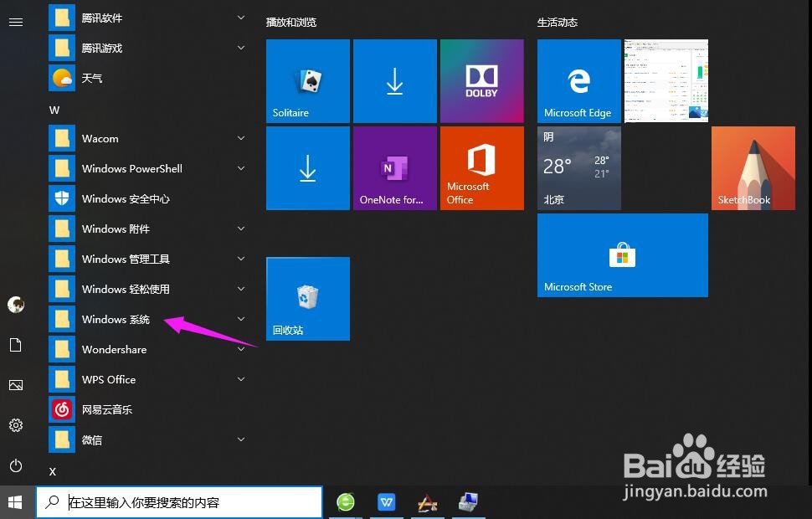Viewport: 812px width, 519px height.
Task: Click the W letter section header
Action: (x=54, y=110)
